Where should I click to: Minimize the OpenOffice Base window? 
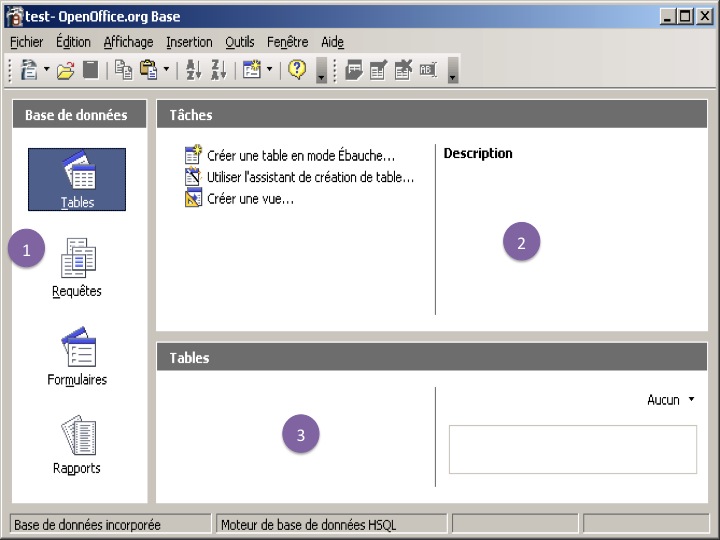tap(667, 17)
